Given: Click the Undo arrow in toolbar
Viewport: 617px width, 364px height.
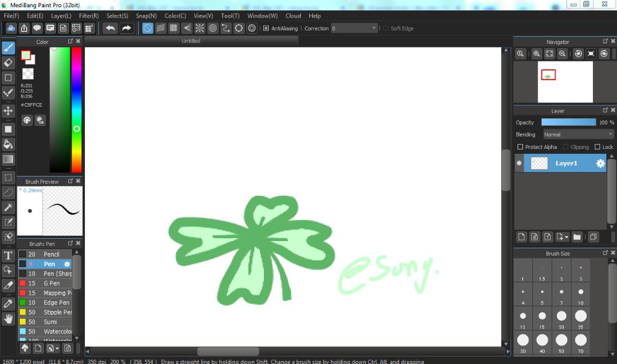Looking at the screenshot, I should coord(111,28).
